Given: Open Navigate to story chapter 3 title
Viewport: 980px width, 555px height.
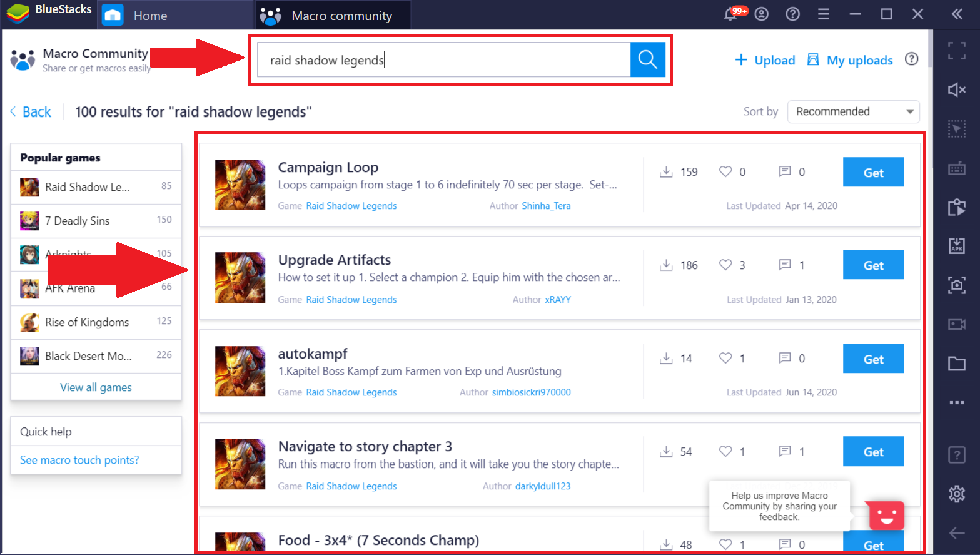Looking at the screenshot, I should pos(365,446).
